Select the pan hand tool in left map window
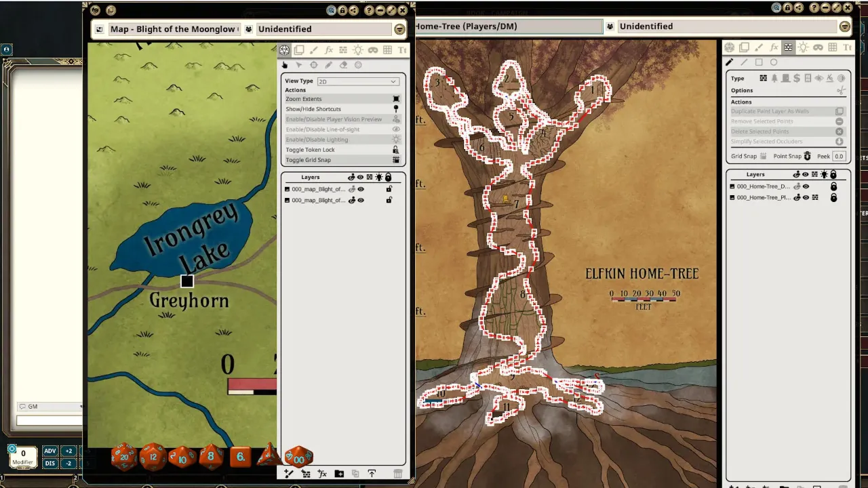868x488 pixels. click(x=284, y=65)
